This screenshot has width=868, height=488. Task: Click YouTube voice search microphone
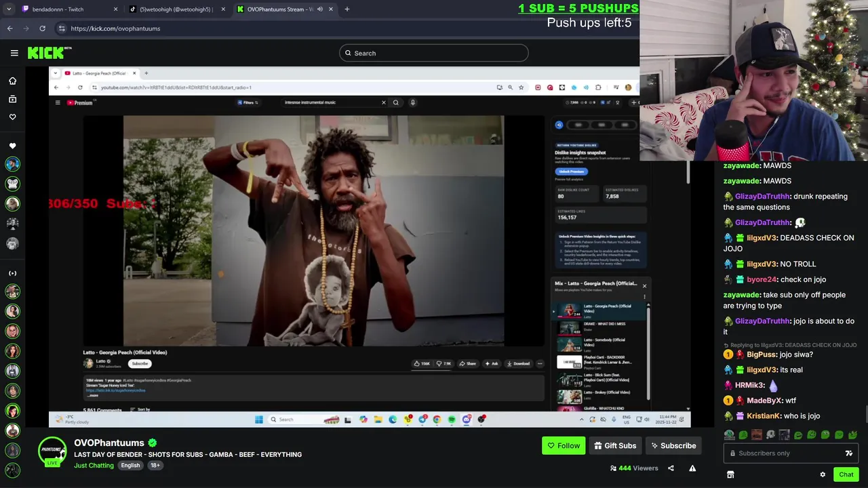[x=412, y=102]
